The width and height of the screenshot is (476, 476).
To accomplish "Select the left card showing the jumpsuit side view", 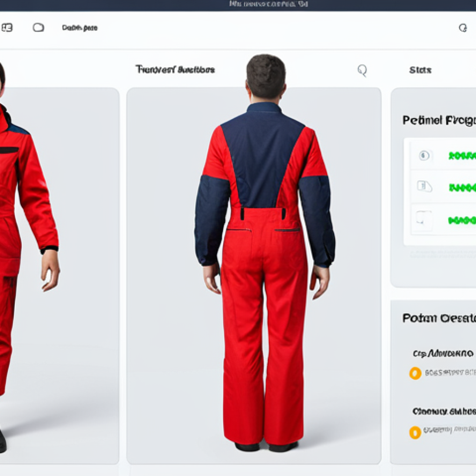I will pos(59,276).
